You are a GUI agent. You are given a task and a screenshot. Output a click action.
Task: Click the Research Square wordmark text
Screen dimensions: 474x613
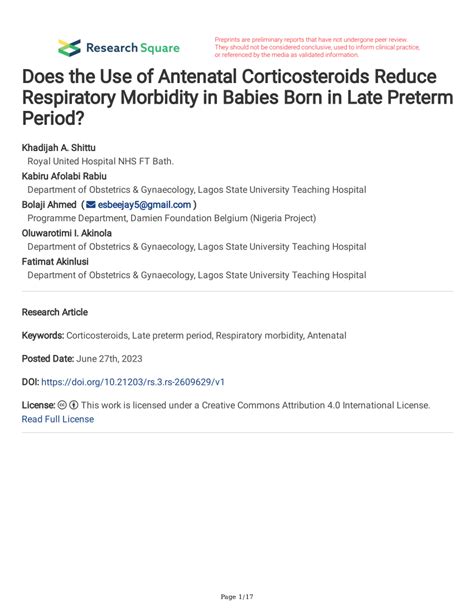coord(133,48)
